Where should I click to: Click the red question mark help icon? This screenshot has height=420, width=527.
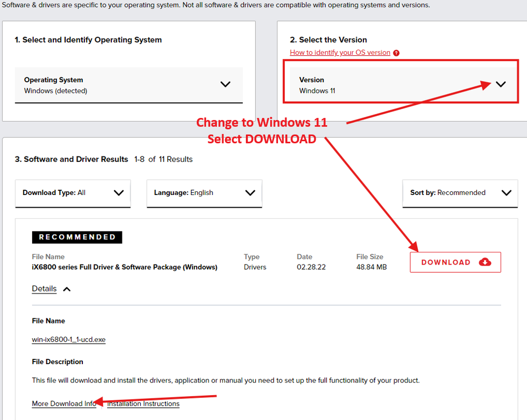coord(396,53)
